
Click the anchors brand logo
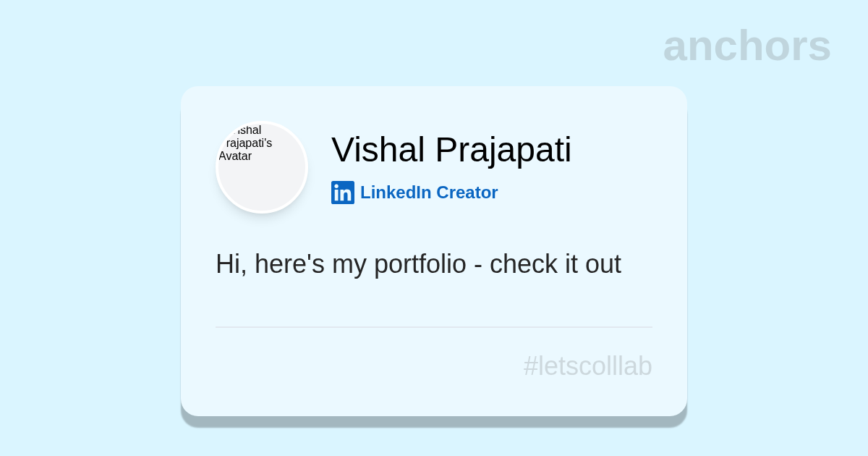746,46
